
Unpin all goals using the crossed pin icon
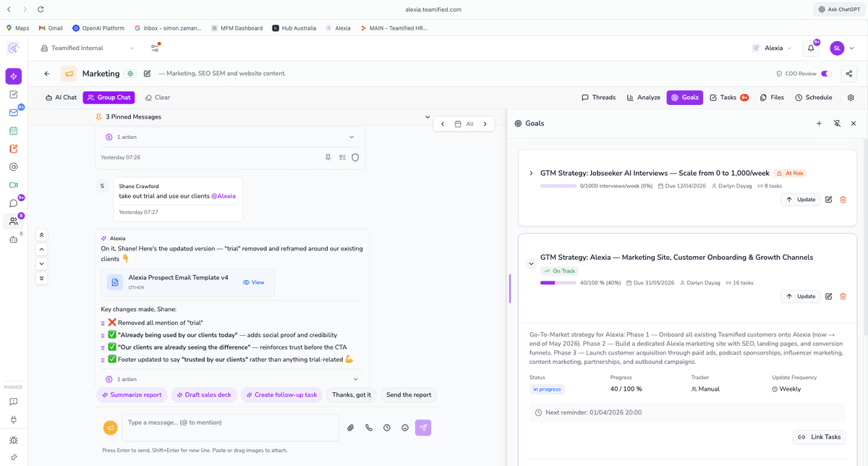(836, 123)
